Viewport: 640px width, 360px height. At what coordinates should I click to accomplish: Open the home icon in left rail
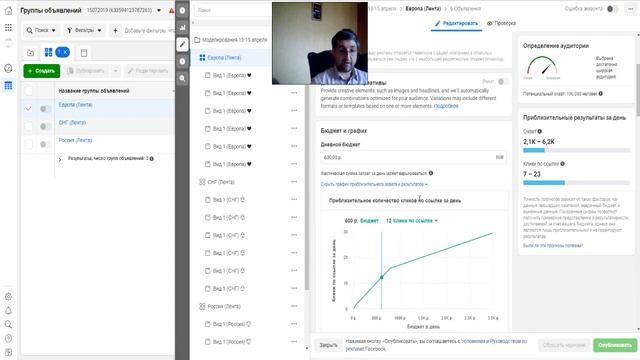8,11
